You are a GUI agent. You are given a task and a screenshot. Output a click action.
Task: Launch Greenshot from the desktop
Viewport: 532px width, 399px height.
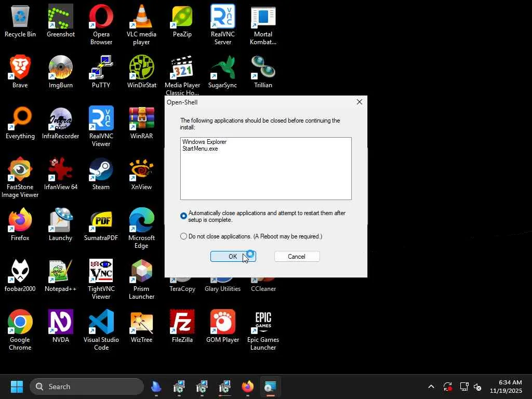point(61,21)
